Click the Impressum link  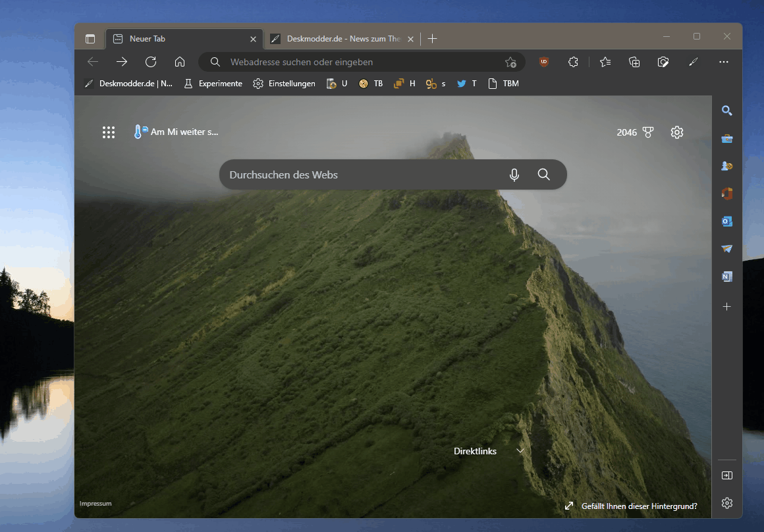pyautogui.click(x=95, y=504)
